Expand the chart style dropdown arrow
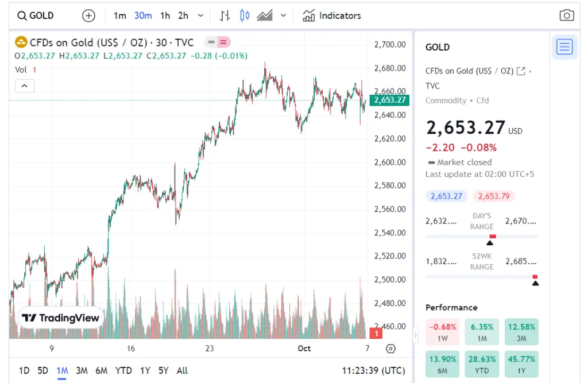This screenshot has width=588, height=383. pos(284,16)
